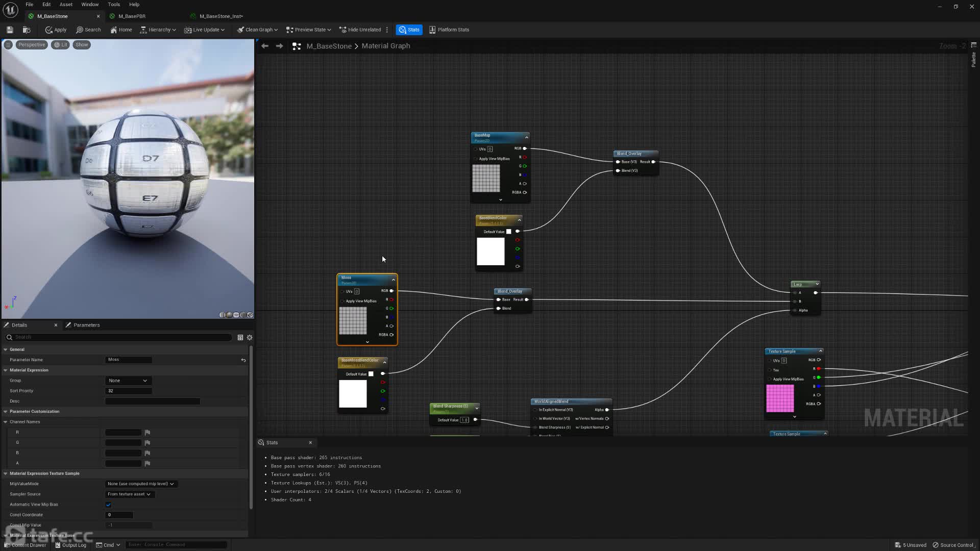Image resolution: width=980 pixels, height=551 pixels.
Task: Open the Edit menu
Action: (x=46, y=5)
